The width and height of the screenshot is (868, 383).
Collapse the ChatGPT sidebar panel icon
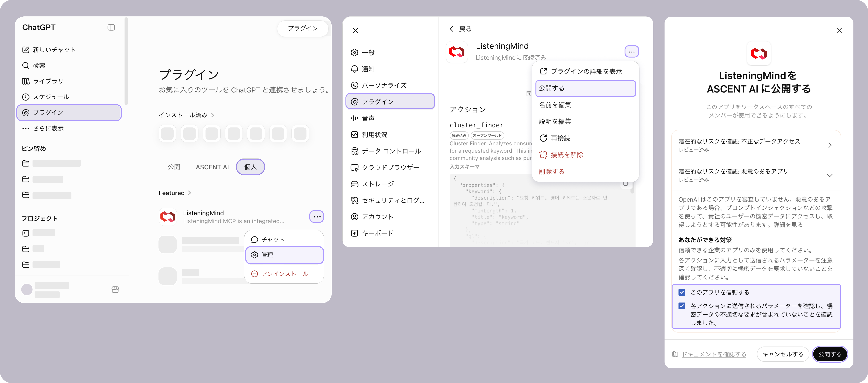(111, 28)
